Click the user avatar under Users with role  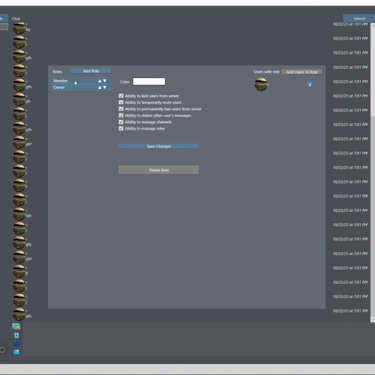click(x=261, y=84)
